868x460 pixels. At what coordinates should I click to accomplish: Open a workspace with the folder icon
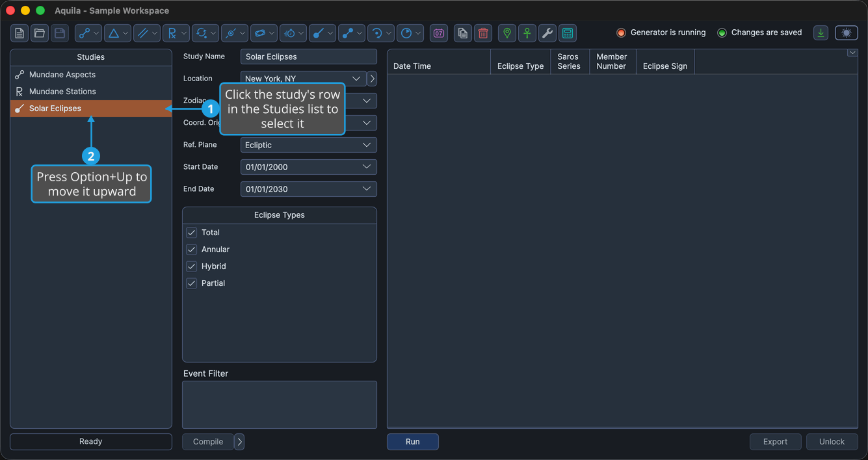pos(40,33)
